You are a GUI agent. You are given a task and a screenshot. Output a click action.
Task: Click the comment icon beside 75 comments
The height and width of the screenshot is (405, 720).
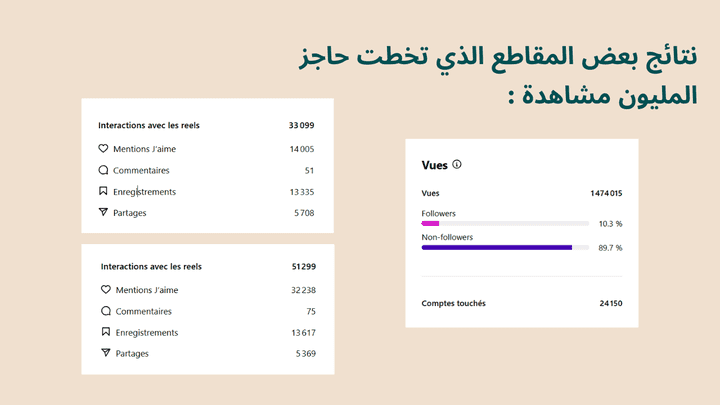tap(106, 311)
